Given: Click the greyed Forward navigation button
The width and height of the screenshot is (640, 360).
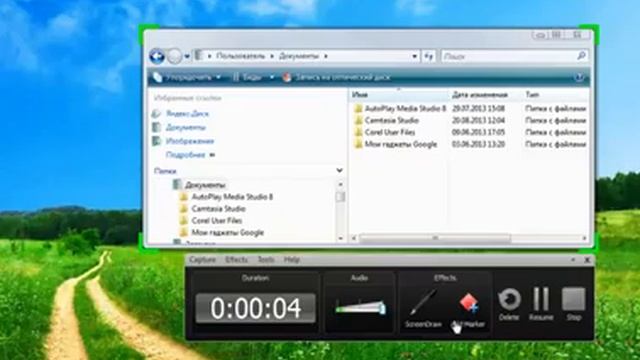Looking at the screenshot, I should coord(174,56).
